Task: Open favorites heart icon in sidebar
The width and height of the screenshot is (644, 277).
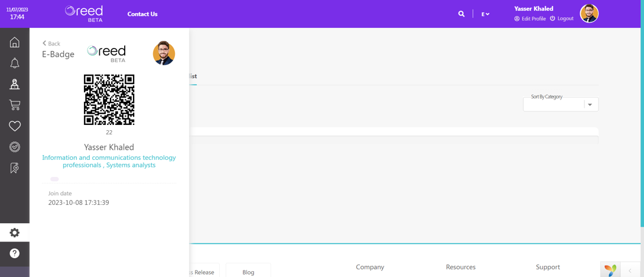Action: pyautogui.click(x=14, y=126)
